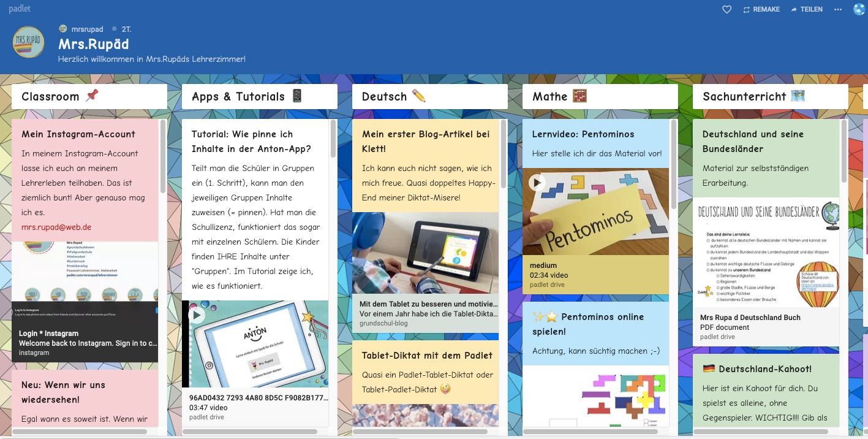This screenshot has height=439, width=868.
Task: Open the Instagram profile preview thumbnail
Action: point(85,271)
